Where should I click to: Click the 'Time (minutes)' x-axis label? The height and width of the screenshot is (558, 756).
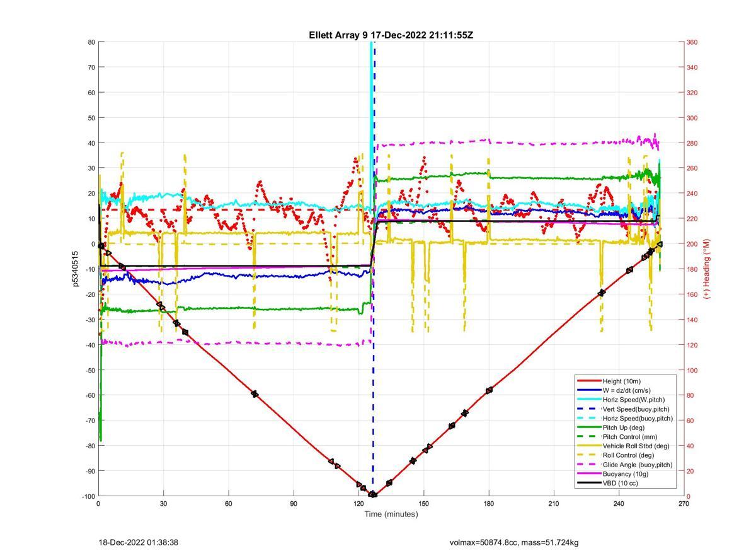click(x=391, y=514)
